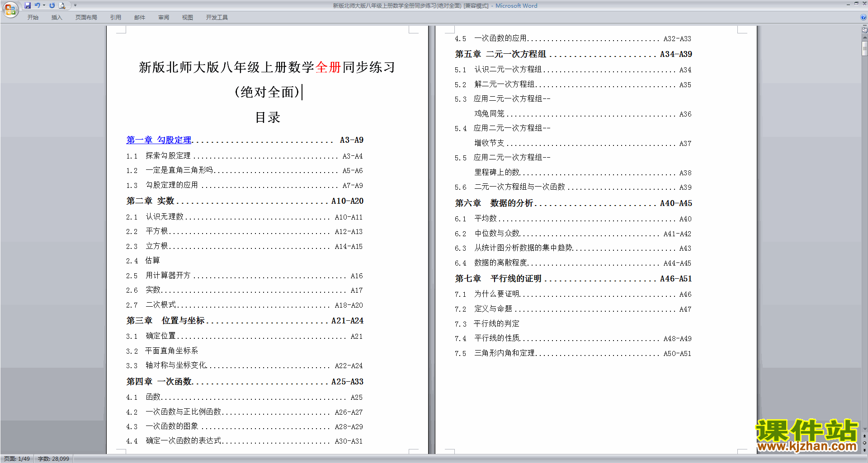Click entry 6.3 从统计图分析数据的集中趋势
The height and width of the screenshot is (463, 868).
pyautogui.click(x=573, y=248)
